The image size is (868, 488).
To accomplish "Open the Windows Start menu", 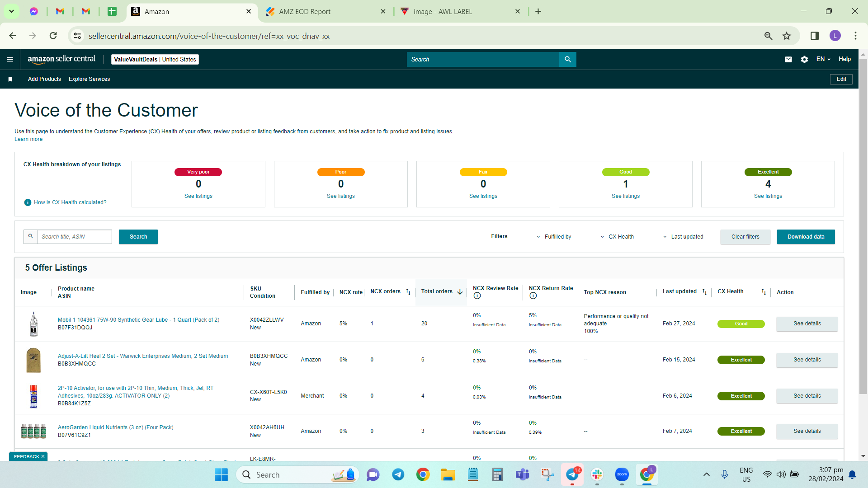I will 221,474.
